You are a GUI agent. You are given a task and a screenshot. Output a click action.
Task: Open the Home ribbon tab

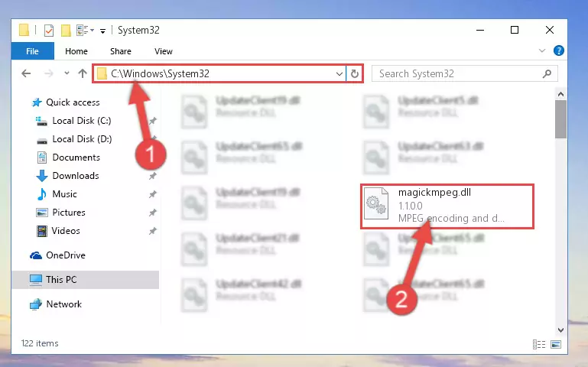(76, 51)
